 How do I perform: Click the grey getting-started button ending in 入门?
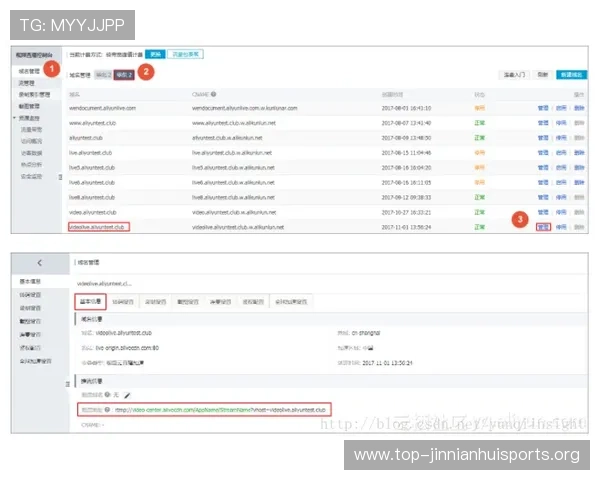tap(514, 75)
